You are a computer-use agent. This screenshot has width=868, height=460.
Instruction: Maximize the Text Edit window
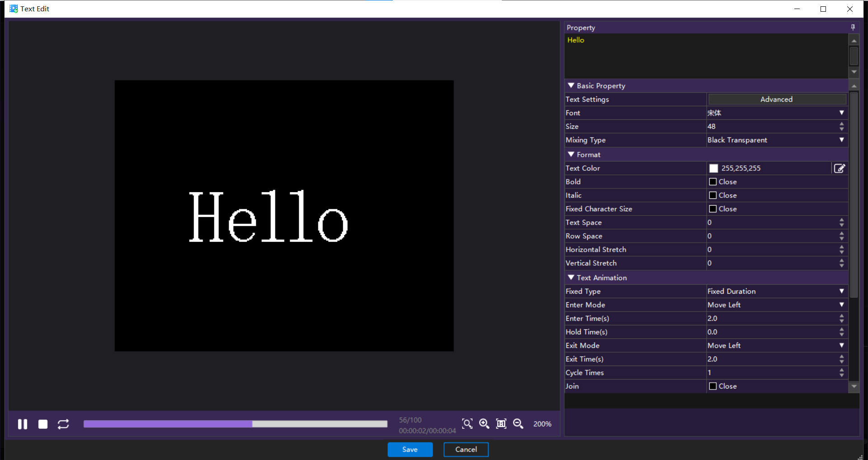(823, 9)
